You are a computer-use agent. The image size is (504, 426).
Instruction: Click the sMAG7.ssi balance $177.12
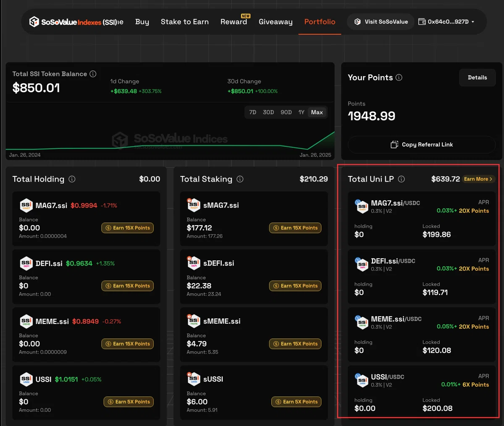199,228
